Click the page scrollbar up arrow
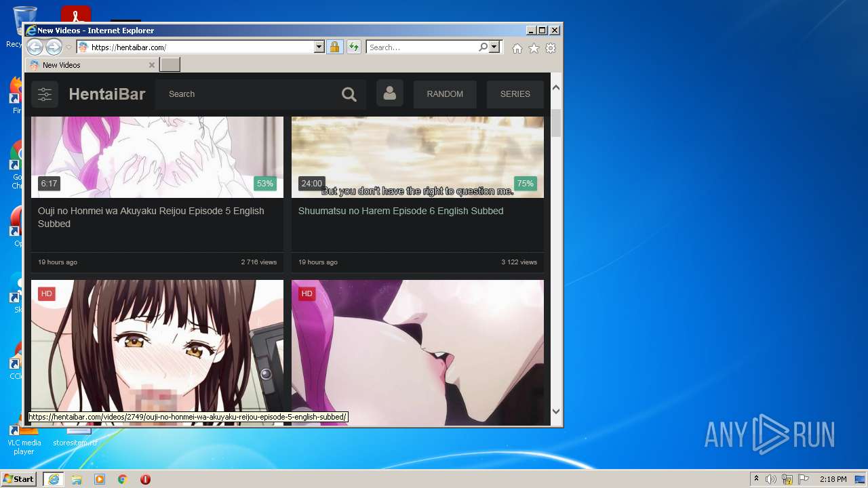This screenshot has height=488, width=868. click(556, 87)
